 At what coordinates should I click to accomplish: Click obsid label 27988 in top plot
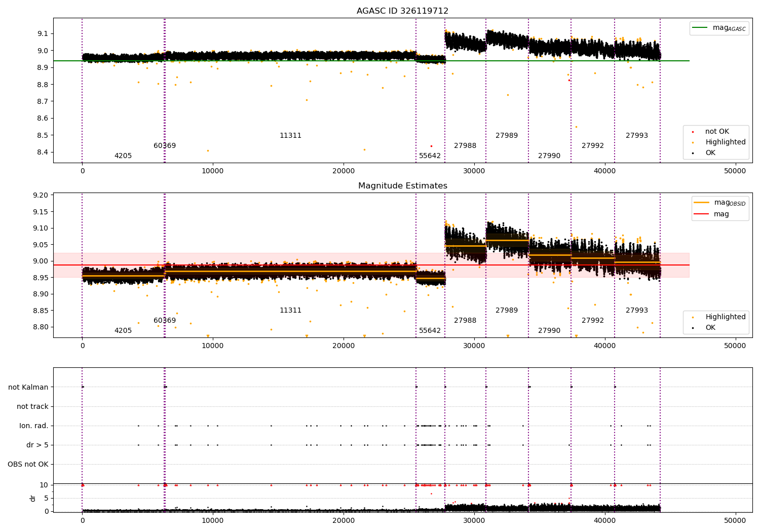(465, 146)
